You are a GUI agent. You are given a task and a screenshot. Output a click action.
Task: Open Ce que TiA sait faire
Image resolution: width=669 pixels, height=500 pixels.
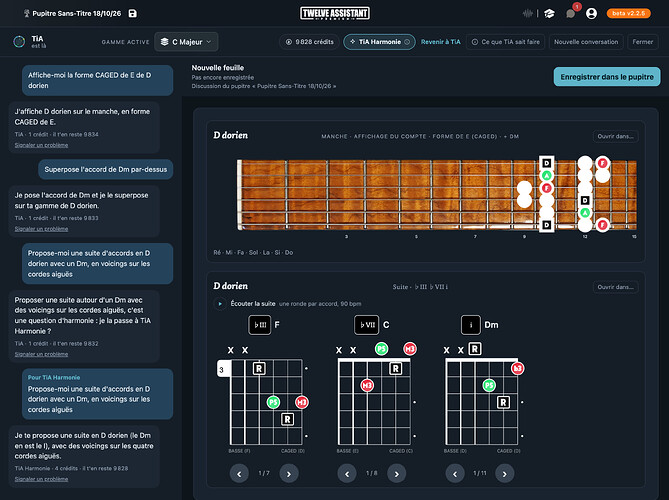point(506,42)
